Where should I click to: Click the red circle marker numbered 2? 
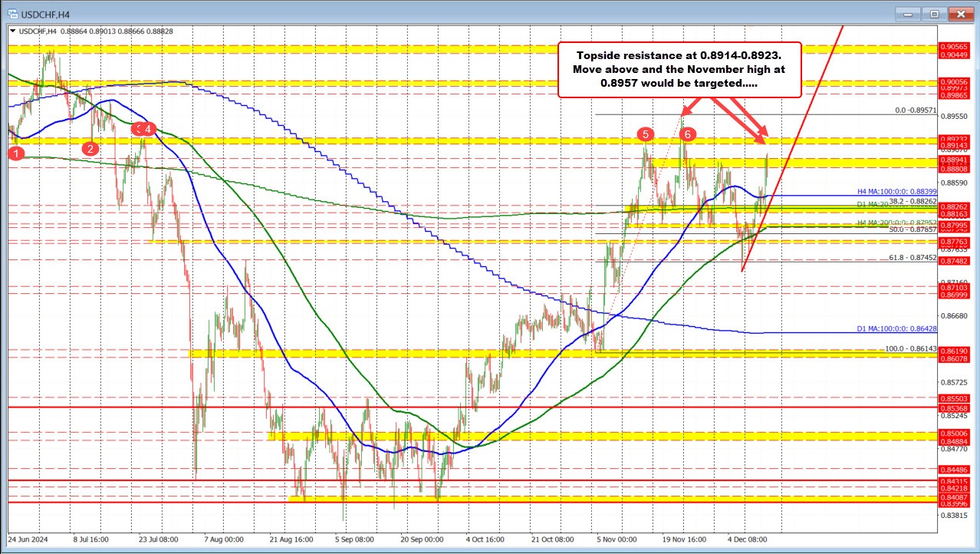[92, 149]
